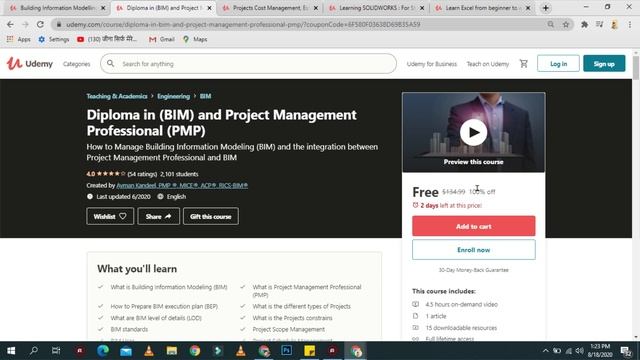Open the Gmail bookmark
640x360 pixels.
coord(162,39)
